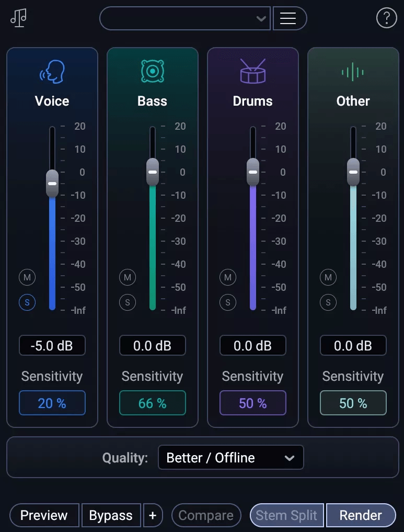Click the 20 mark on Other scale
404x532 pixels.
pyautogui.click(x=381, y=126)
